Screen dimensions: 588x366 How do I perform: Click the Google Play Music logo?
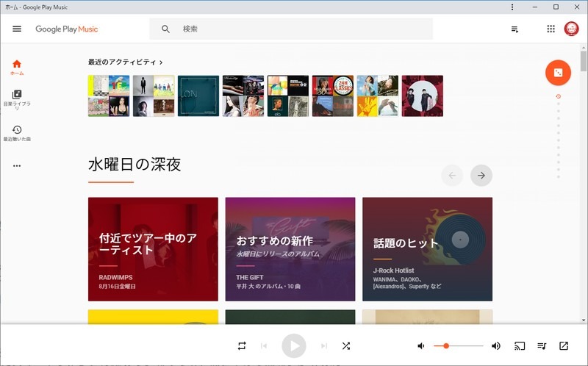point(66,29)
